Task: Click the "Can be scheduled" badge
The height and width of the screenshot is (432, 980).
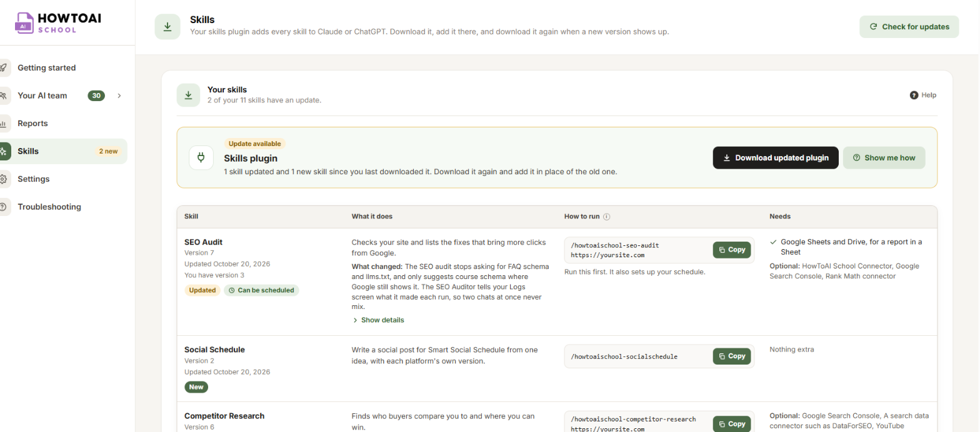Action: [x=261, y=290]
